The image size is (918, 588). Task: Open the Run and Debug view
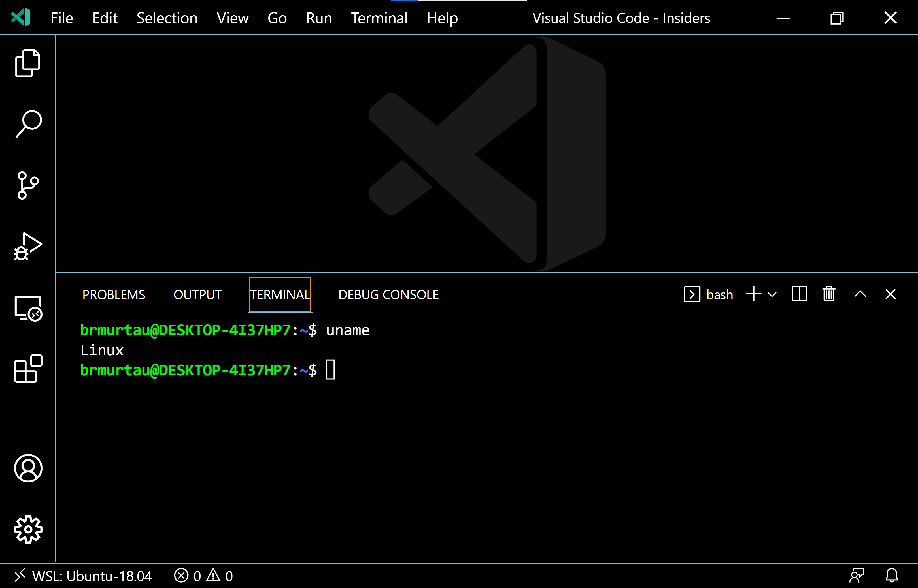click(x=27, y=247)
